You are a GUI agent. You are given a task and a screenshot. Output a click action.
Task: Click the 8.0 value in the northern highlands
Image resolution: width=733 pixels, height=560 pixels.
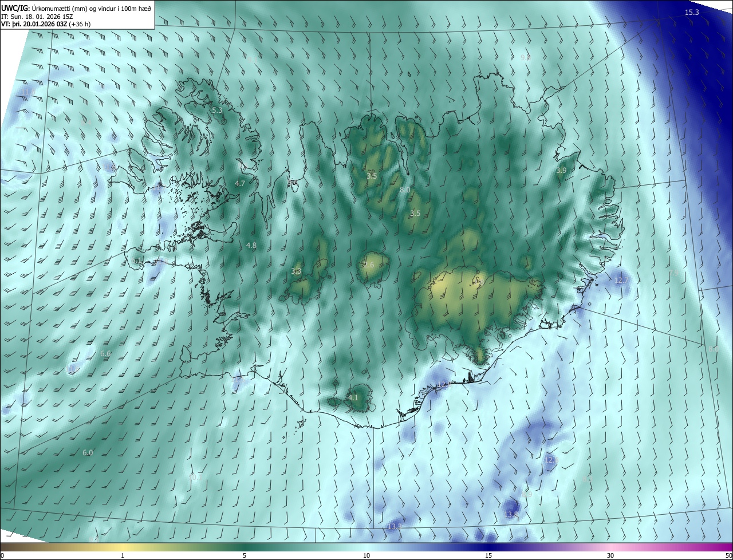[x=405, y=190]
